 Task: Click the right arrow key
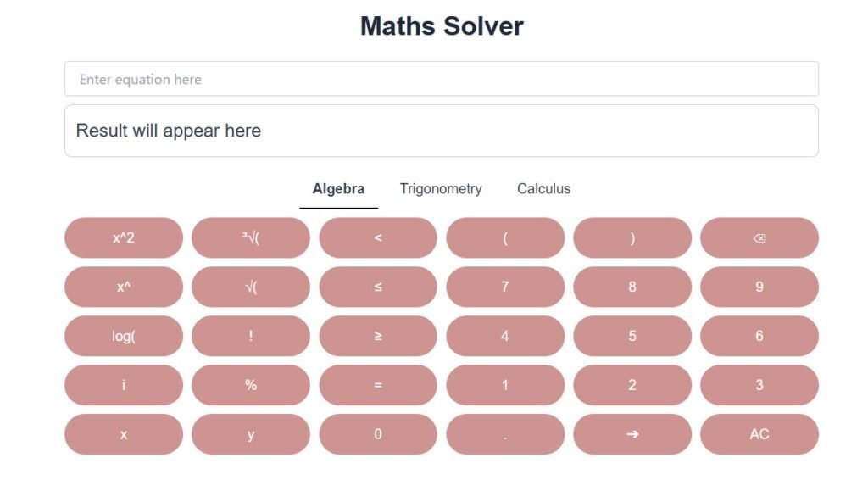632,434
